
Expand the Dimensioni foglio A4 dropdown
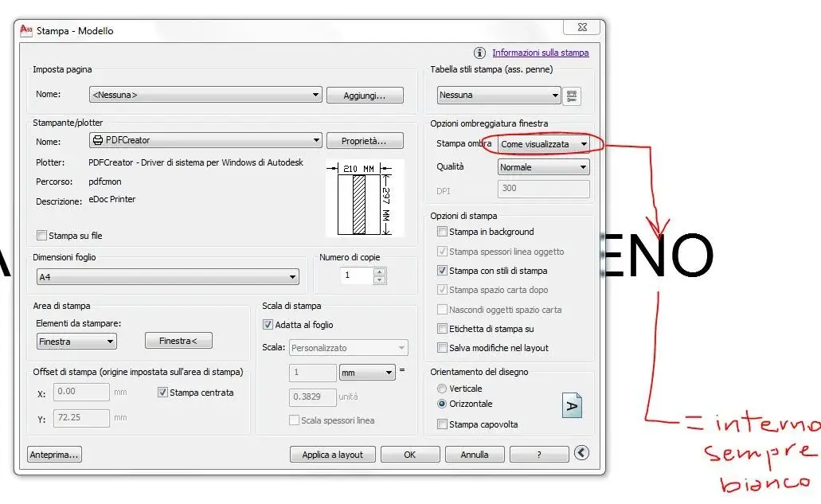coord(167,277)
